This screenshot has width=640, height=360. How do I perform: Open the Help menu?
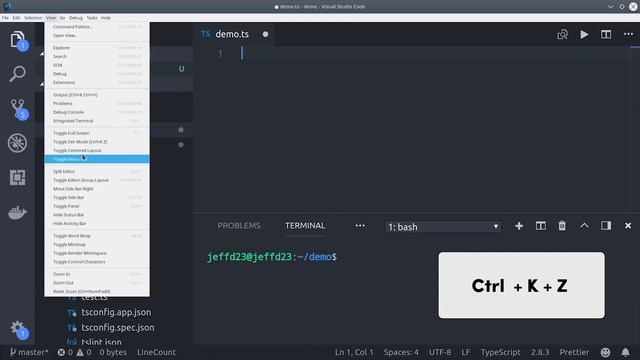(106, 18)
